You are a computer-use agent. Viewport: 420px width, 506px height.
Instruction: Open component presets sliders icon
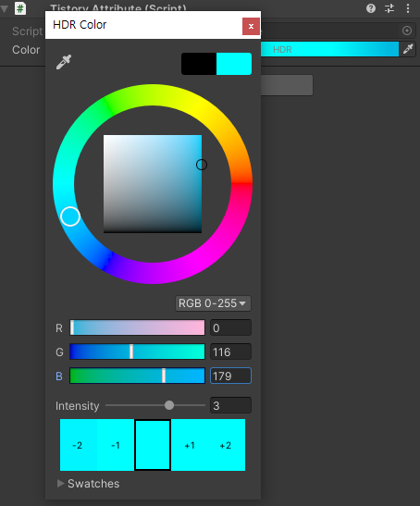(389, 8)
